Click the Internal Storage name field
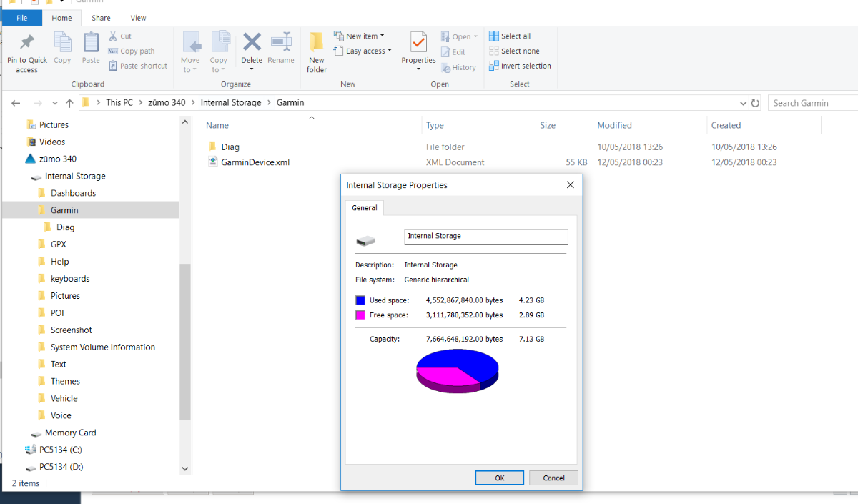Image resolution: width=858 pixels, height=504 pixels. (x=486, y=237)
